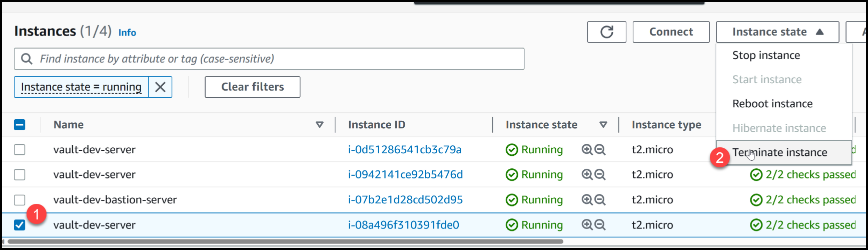Select the vault-dev-bastion-server checkbox
Image resolution: width=868 pixels, height=250 pixels.
click(20, 200)
